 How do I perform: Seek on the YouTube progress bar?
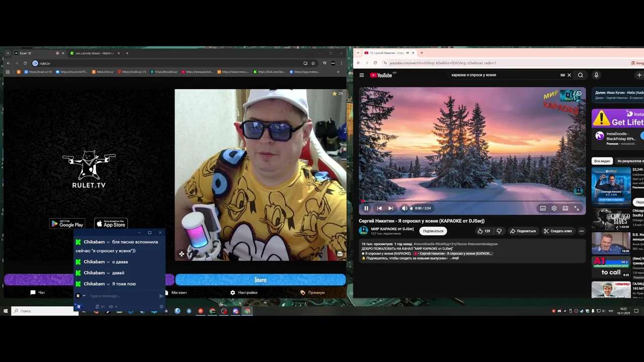[472, 201]
